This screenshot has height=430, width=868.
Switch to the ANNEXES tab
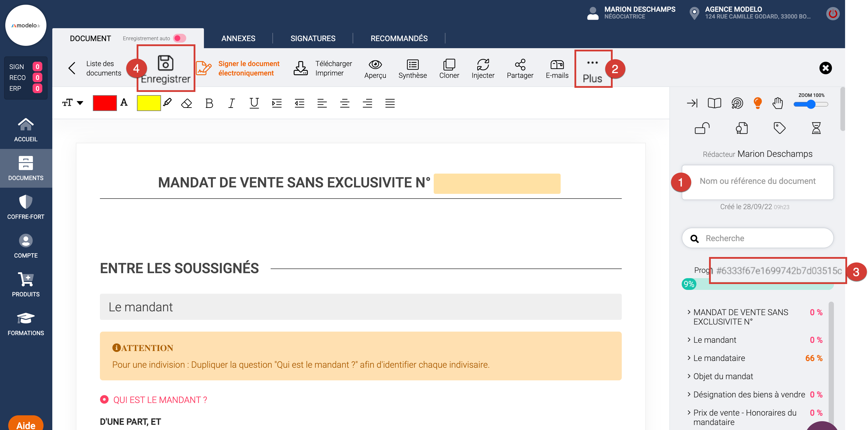[x=238, y=38]
